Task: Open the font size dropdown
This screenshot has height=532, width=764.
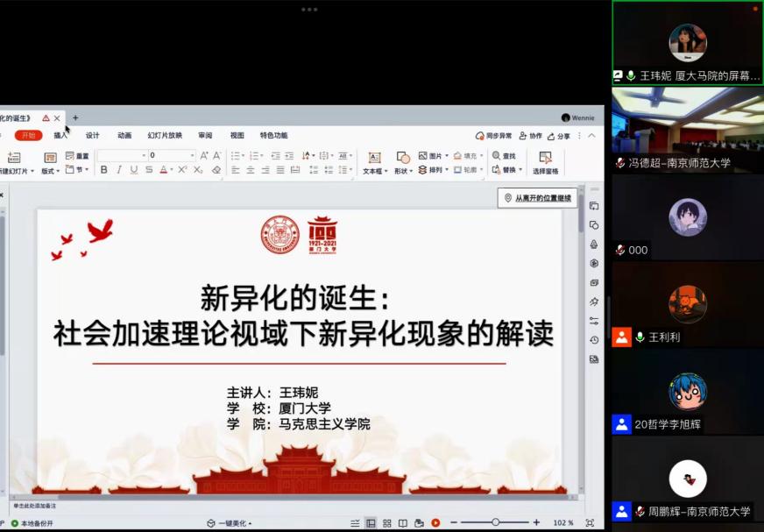Action: [x=193, y=156]
